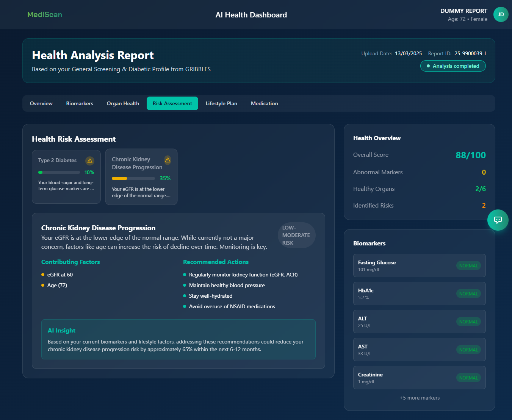
Task: Open the AST biomarker row
Action: click(420, 350)
